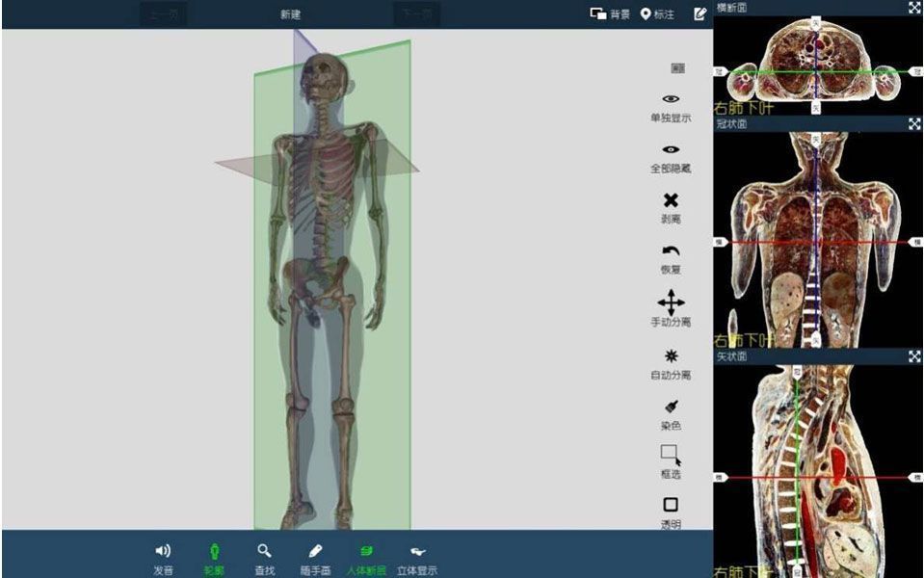
Task: Switch to 立体显示 stereo display mode
Action: [x=417, y=551]
